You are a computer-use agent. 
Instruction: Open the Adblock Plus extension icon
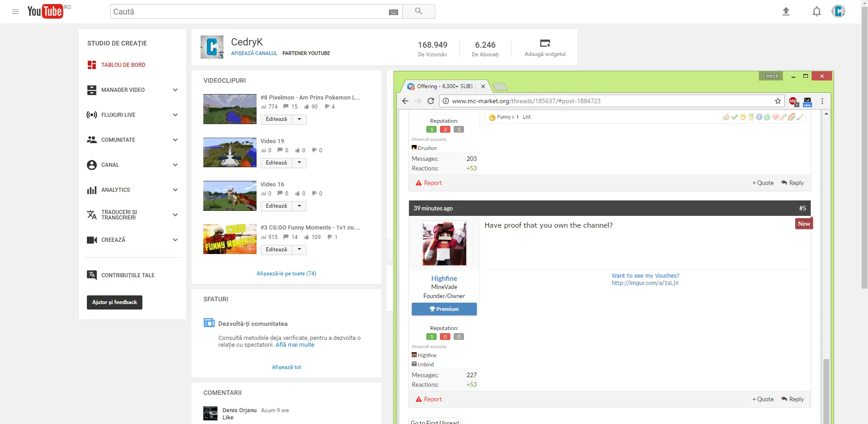[x=793, y=101]
